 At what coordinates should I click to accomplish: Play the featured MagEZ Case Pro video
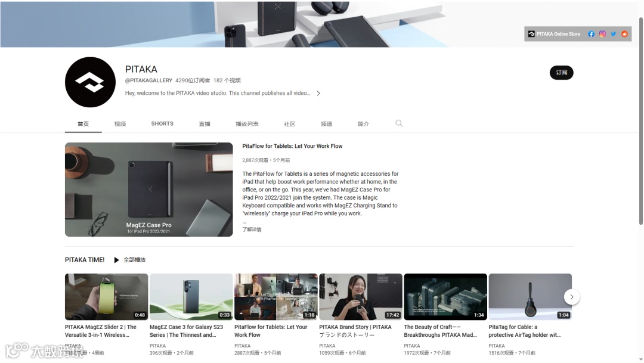[148, 190]
